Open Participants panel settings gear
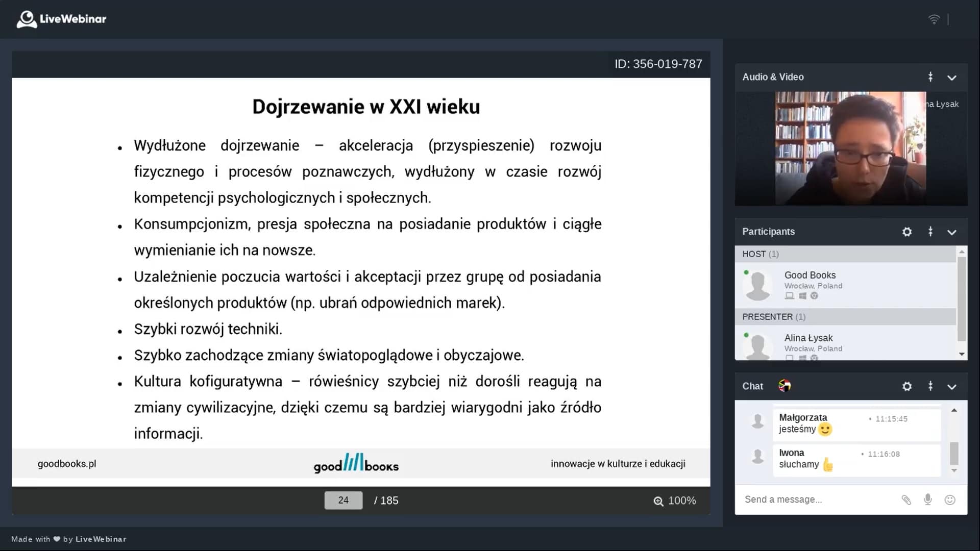980x551 pixels. 906,232
